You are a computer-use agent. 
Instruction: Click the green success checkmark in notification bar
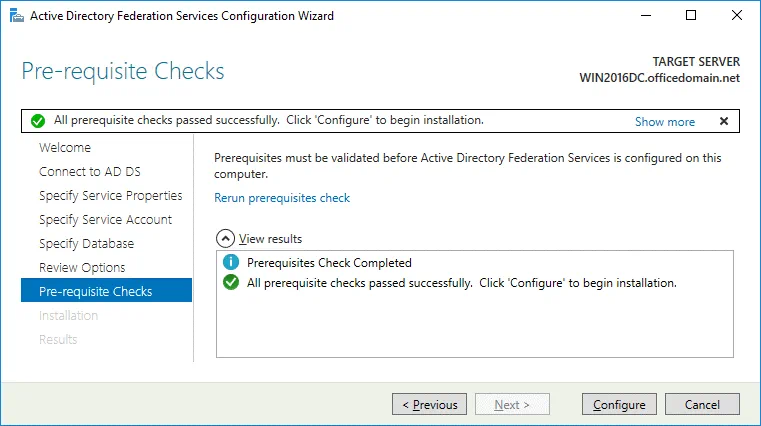coord(38,121)
